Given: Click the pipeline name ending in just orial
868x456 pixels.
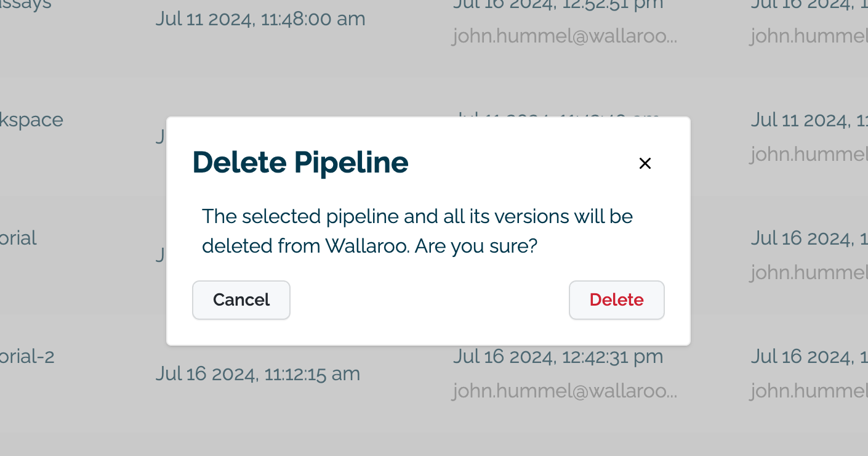Looking at the screenshot, I should [x=18, y=238].
